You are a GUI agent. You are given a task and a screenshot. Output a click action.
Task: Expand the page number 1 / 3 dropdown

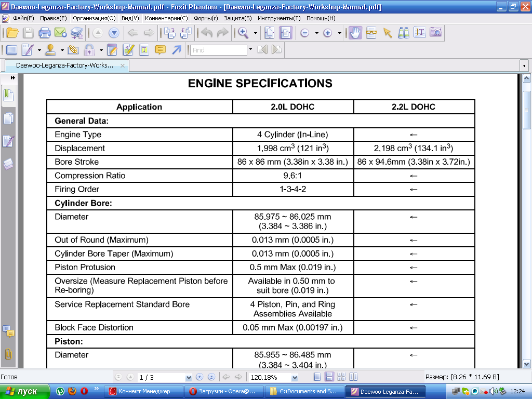[x=189, y=377]
